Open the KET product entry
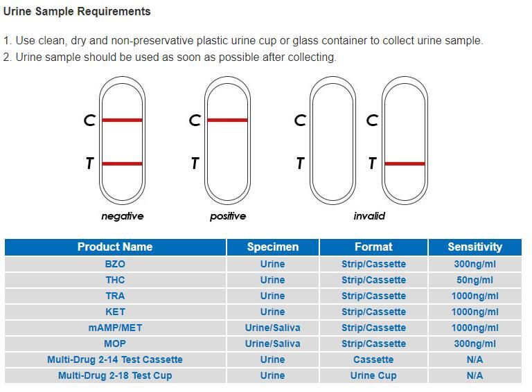Viewport: 532px width, 392px height. pos(115,312)
